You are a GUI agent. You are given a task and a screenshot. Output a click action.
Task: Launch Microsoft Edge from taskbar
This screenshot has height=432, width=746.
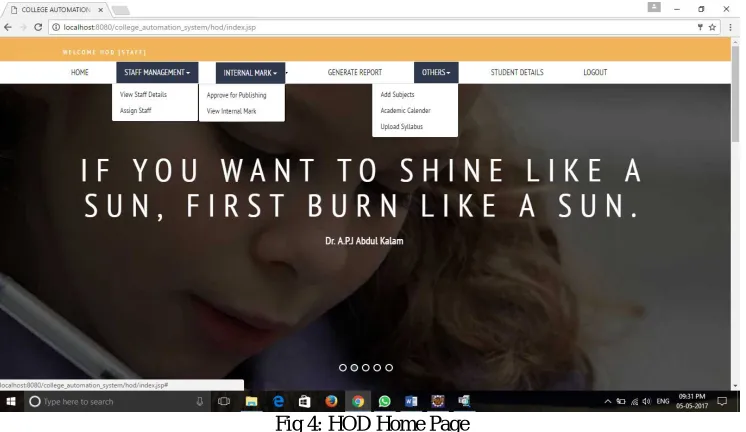tap(278, 402)
